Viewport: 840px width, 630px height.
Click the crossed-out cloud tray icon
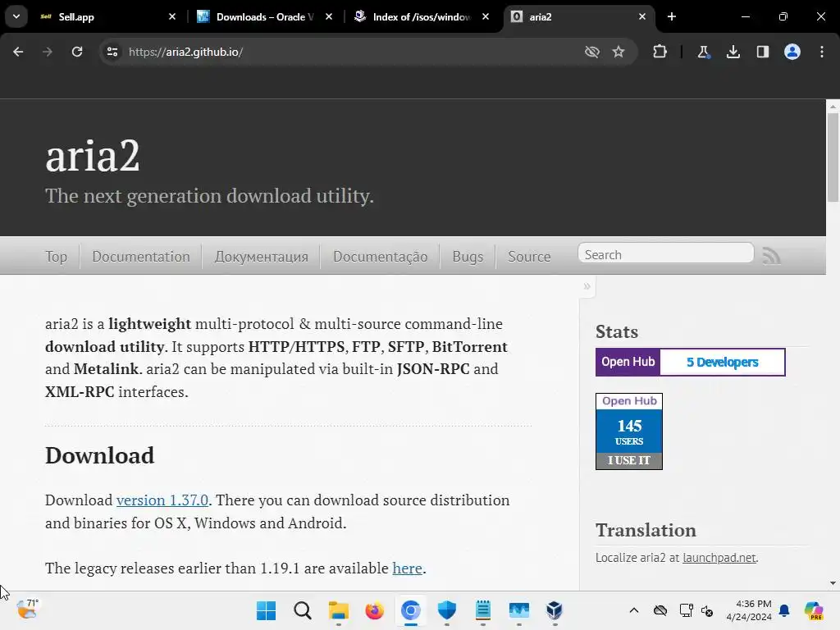click(x=660, y=610)
